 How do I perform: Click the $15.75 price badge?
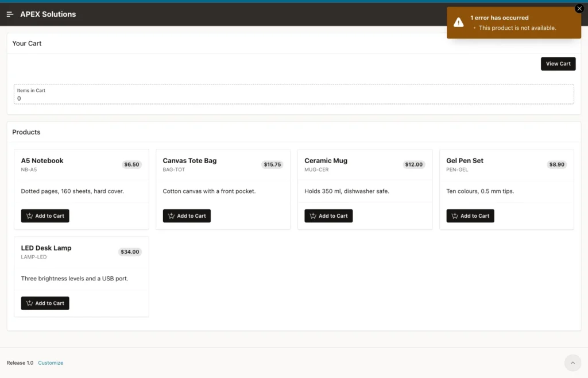pos(272,164)
